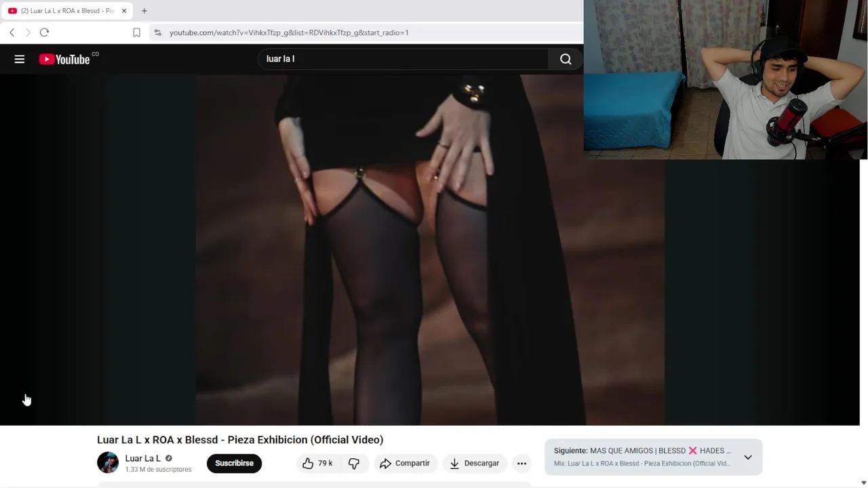This screenshot has height=488, width=868.
Task: Open the three-dot more actions menu
Action: [521, 463]
